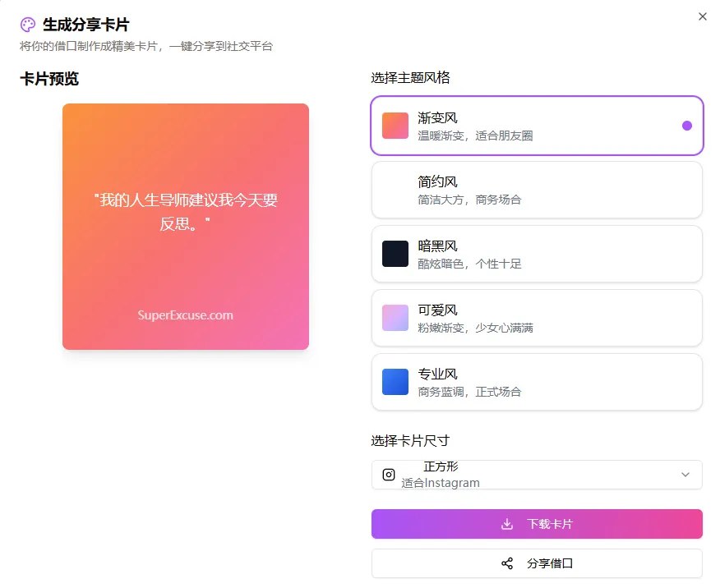Select the 专业风 theme option
720x588 pixels.
536,382
